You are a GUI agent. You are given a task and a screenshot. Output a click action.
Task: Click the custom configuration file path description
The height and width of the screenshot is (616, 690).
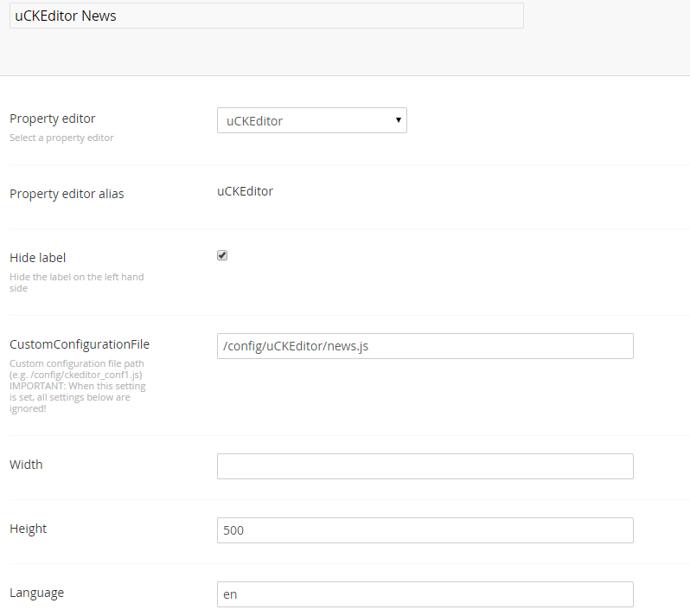(x=78, y=386)
